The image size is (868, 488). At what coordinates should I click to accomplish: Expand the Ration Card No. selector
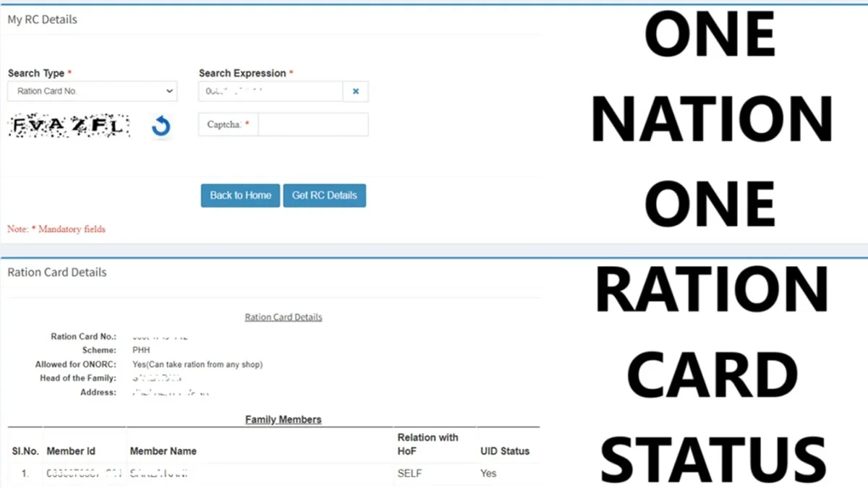click(x=92, y=91)
